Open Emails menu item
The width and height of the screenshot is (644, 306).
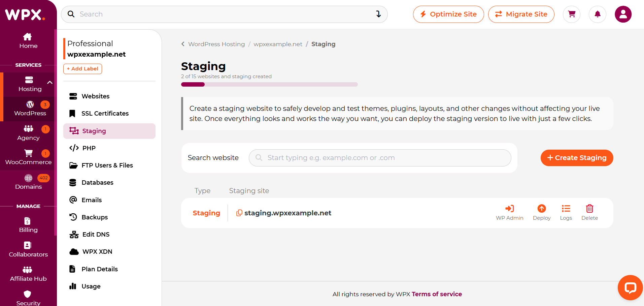[x=109, y=200]
